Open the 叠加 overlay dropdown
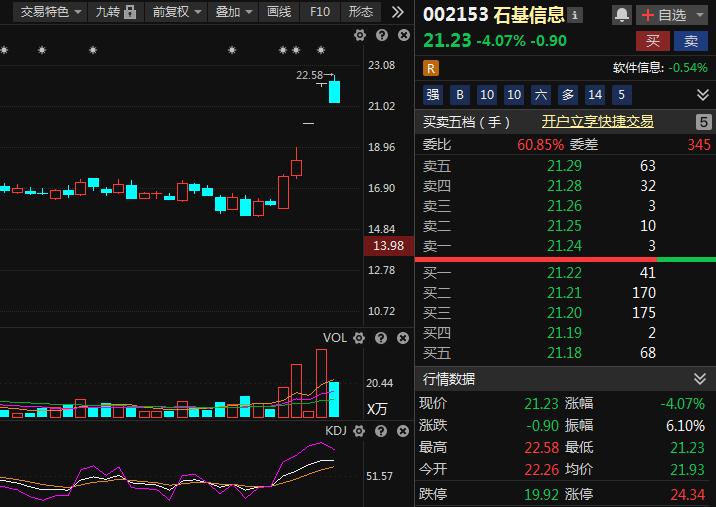 [x=234, y=12]
